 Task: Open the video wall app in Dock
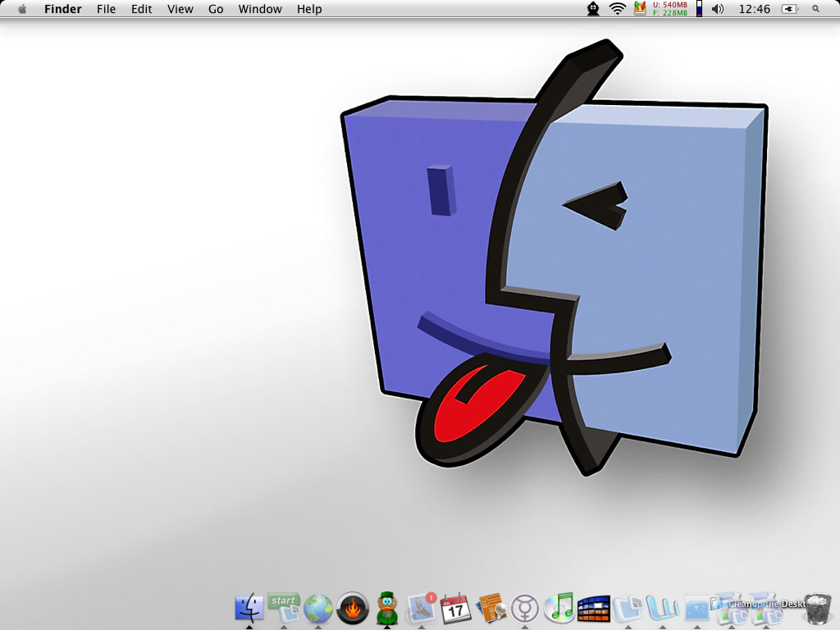click(594, 609)
